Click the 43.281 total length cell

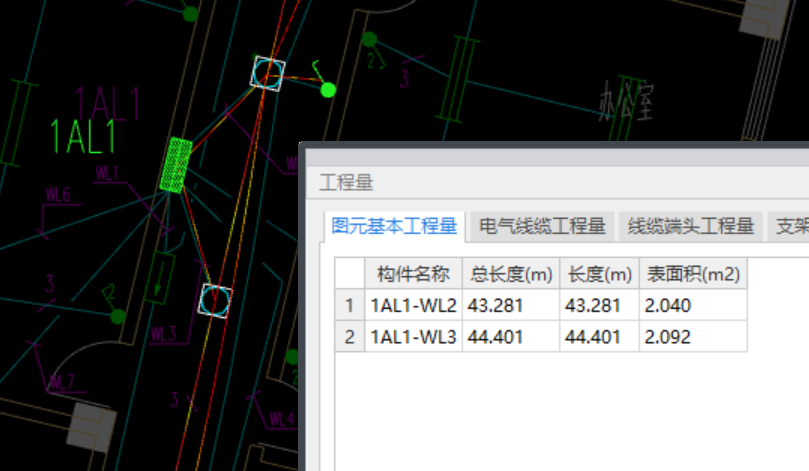pos(511,305)
